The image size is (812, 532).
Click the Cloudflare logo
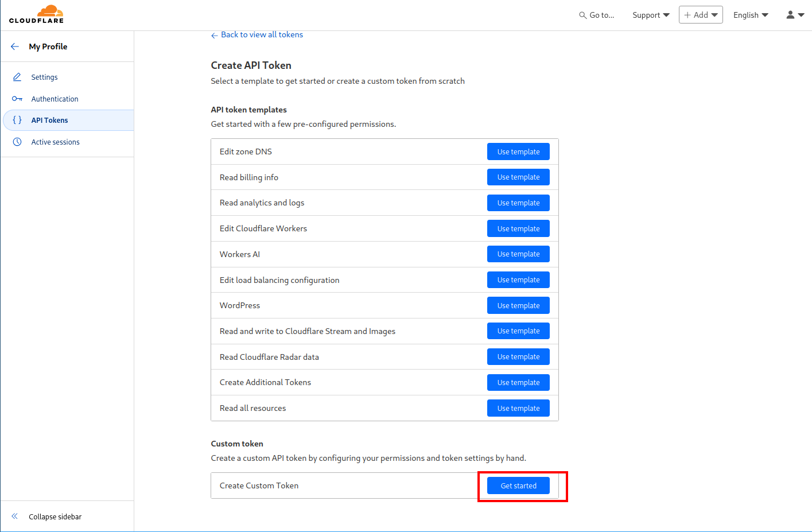tap(36, 14)
